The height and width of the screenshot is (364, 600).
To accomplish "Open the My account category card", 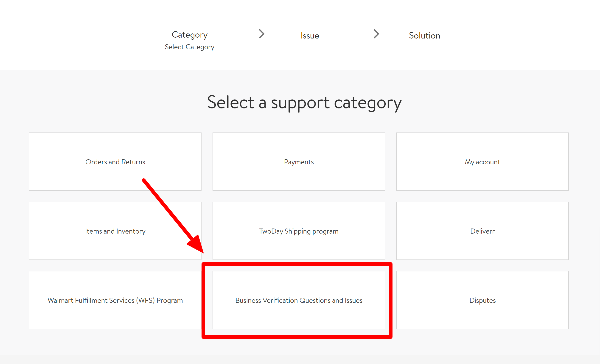I will click(482, 161).
